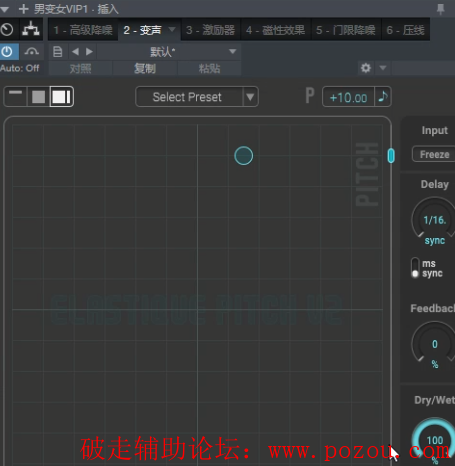Open the 默认 preset dropdown

(x=169, y=52)
